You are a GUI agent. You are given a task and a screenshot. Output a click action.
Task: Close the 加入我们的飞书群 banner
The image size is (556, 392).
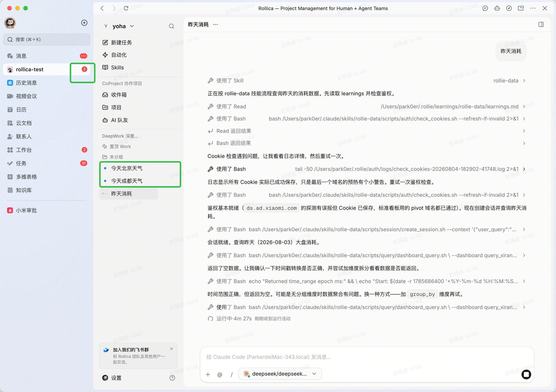(172, 349)
